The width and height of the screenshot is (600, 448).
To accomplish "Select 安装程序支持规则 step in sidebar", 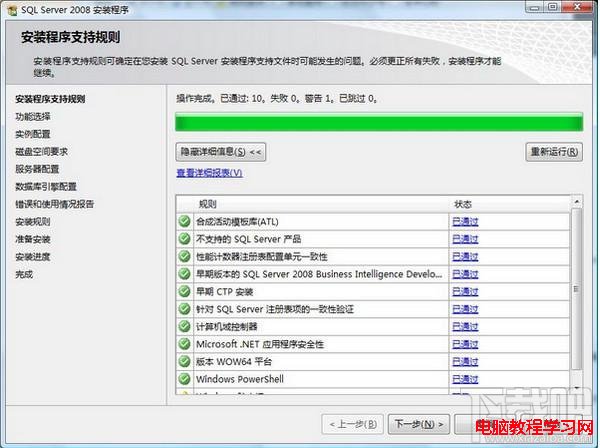I will click(x=50, y=99).
